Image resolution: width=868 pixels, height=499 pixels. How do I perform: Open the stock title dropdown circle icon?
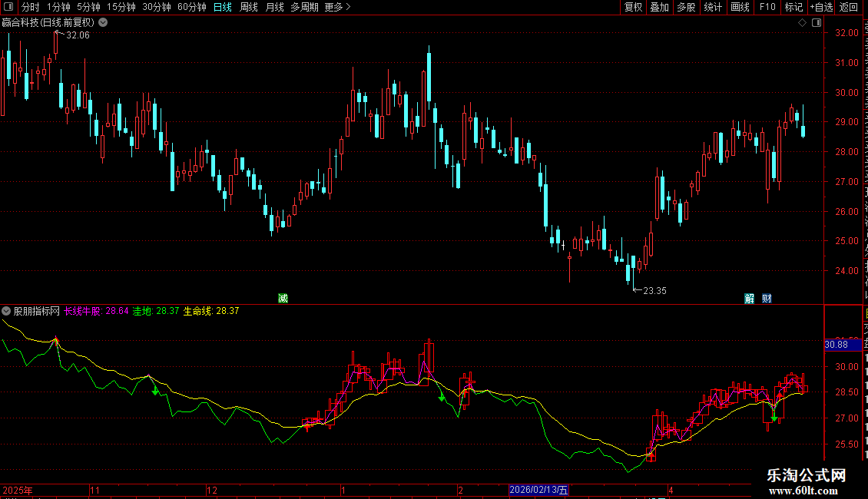[103, 23]
